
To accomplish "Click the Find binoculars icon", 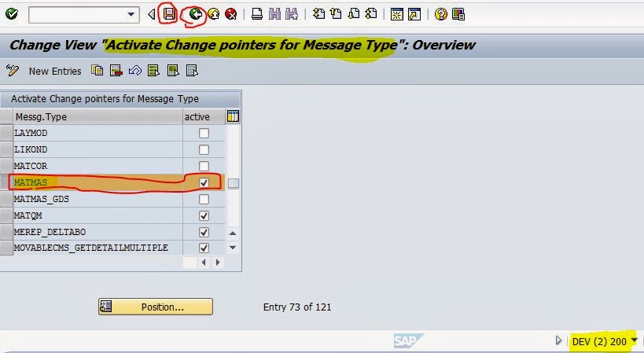I will point(274,14).
